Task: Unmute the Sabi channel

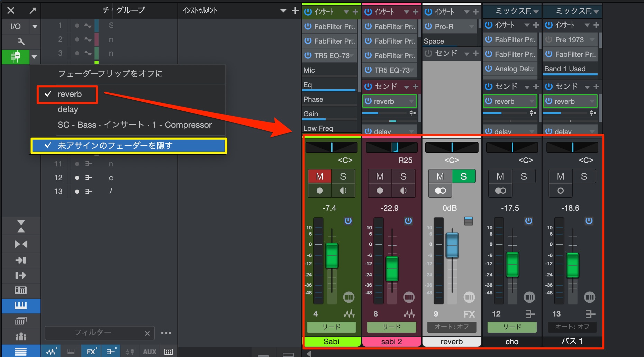Action: coord(320,176)
